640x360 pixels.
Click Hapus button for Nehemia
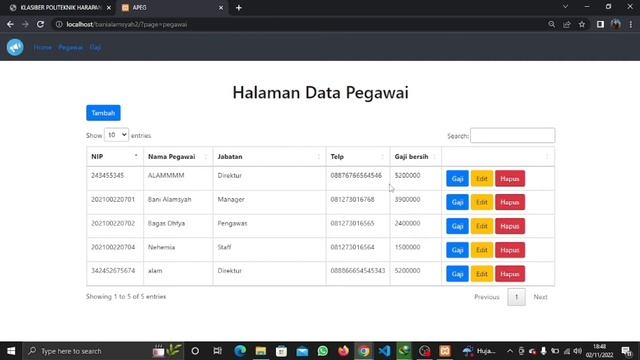click(510, 250)
